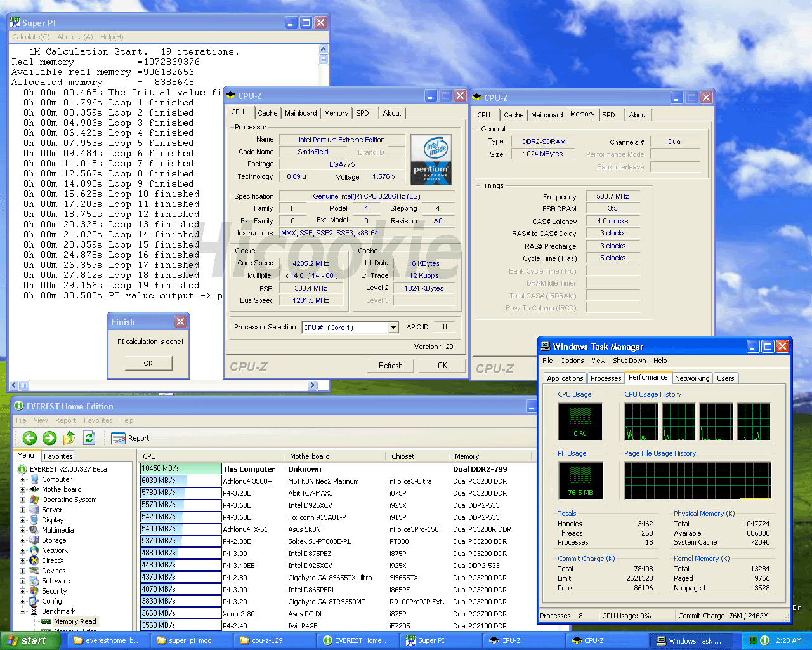Expand the Display node in EVEREST
This screenshot has height=650, width=812.
click(22, 520)
